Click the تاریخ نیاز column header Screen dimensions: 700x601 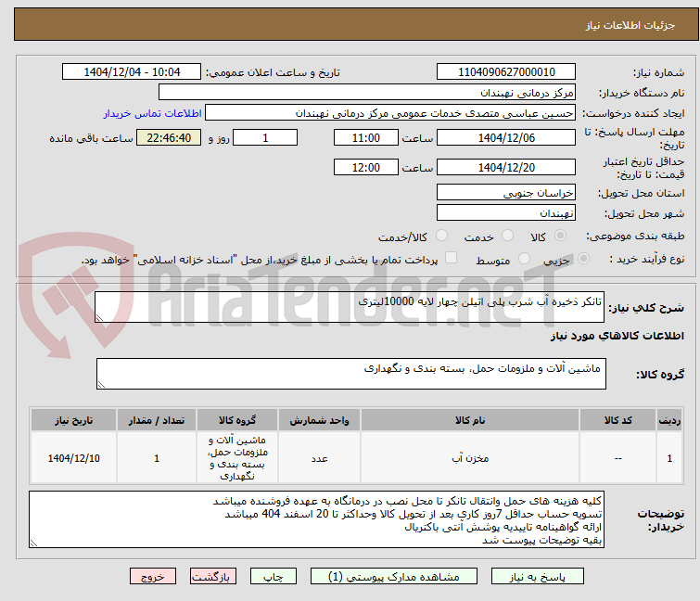click(x=73, y=420)
